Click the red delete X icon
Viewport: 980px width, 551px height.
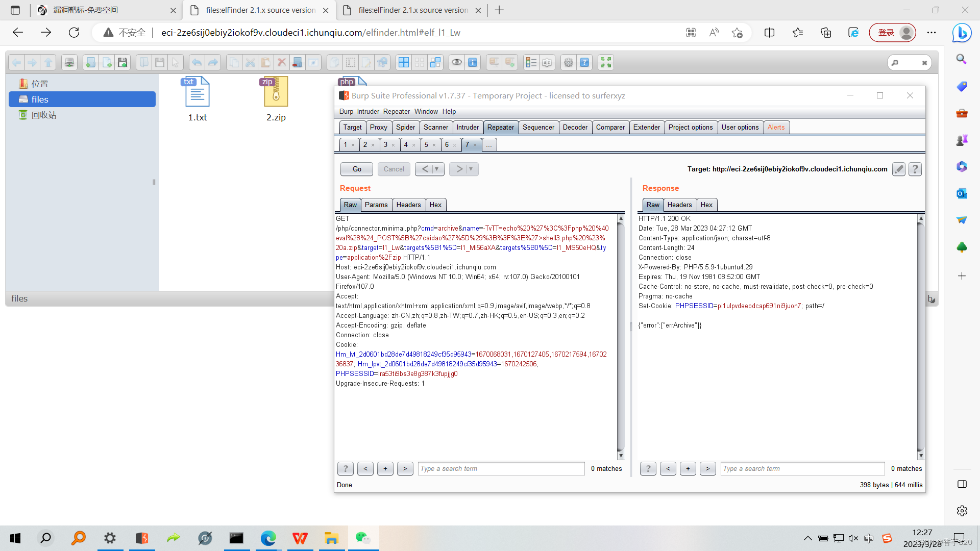click(x=281, y=62)
